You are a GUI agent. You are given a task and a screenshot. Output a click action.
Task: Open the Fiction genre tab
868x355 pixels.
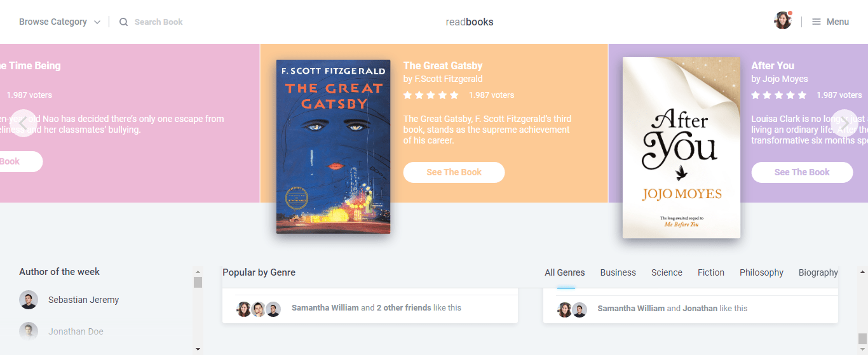point(710,272)
